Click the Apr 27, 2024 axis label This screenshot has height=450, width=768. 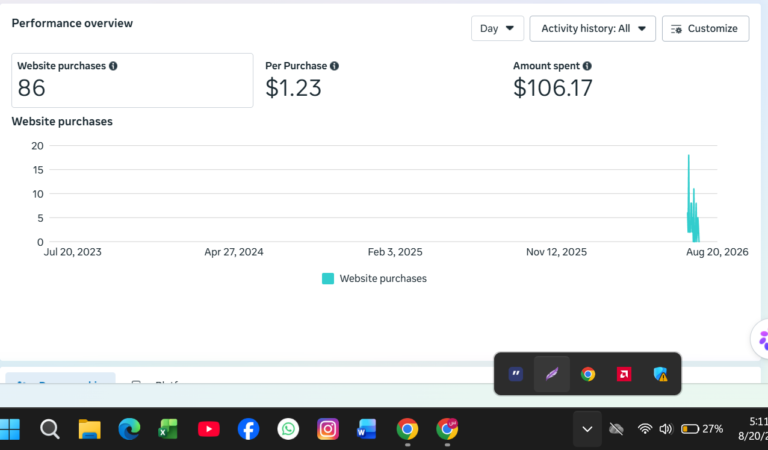coord(234,252)
